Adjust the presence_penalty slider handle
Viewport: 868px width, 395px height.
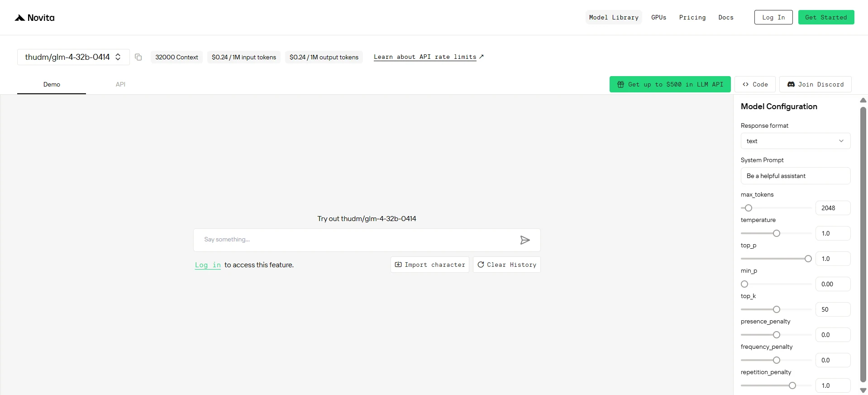click(777, 335)
